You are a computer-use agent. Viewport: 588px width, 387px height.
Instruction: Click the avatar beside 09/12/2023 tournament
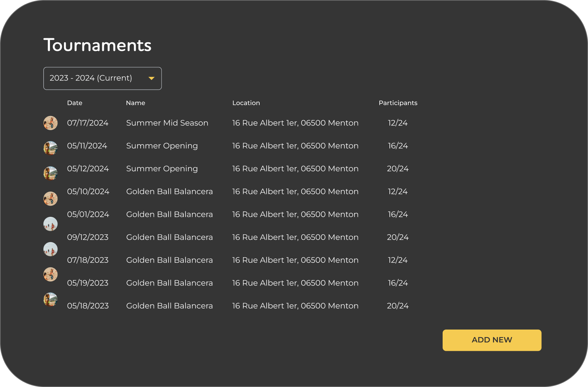[51, 249]
